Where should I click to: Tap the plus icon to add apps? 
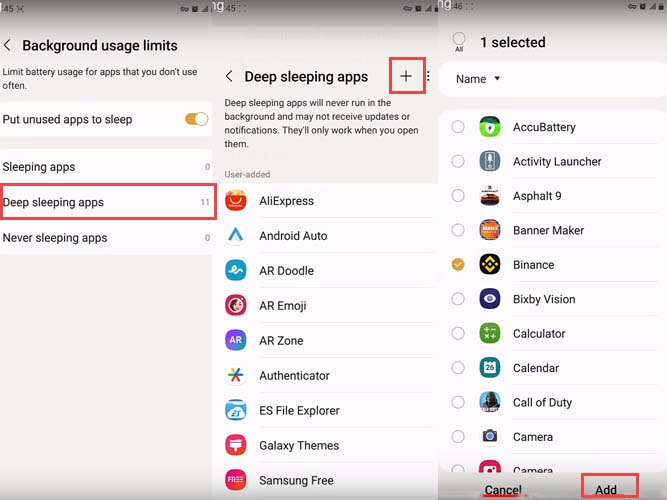pos(406,76)
